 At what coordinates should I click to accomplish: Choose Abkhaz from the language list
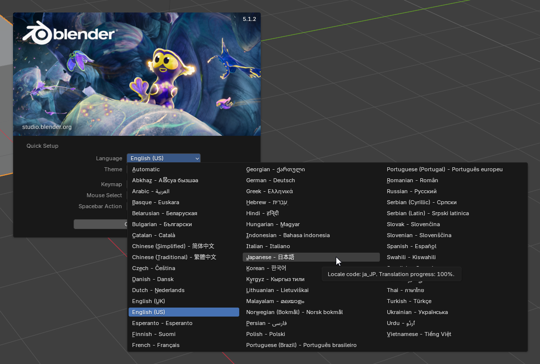coord(184,180)
